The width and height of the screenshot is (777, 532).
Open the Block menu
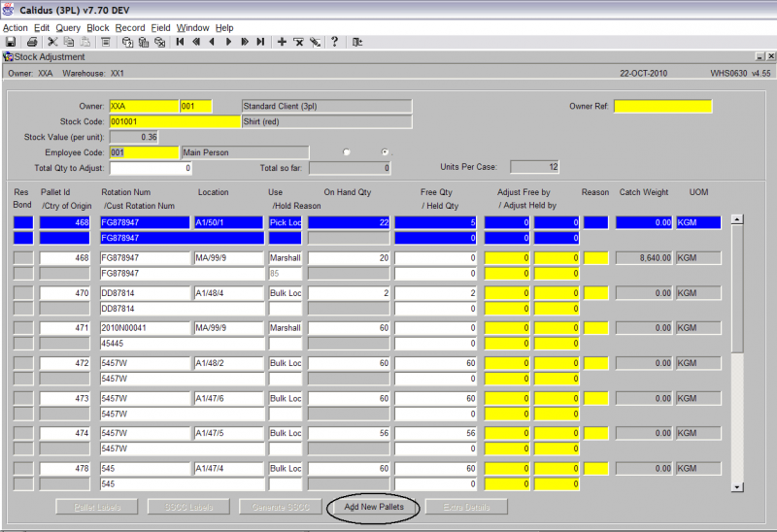pos(98,28)
